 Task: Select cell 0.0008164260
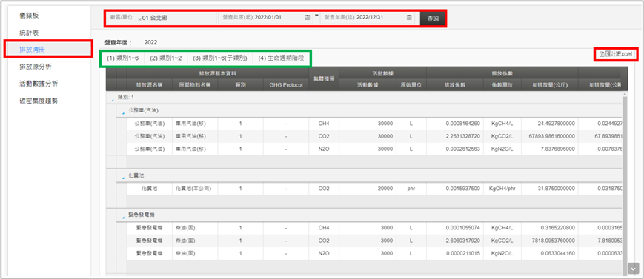(463, 124)
